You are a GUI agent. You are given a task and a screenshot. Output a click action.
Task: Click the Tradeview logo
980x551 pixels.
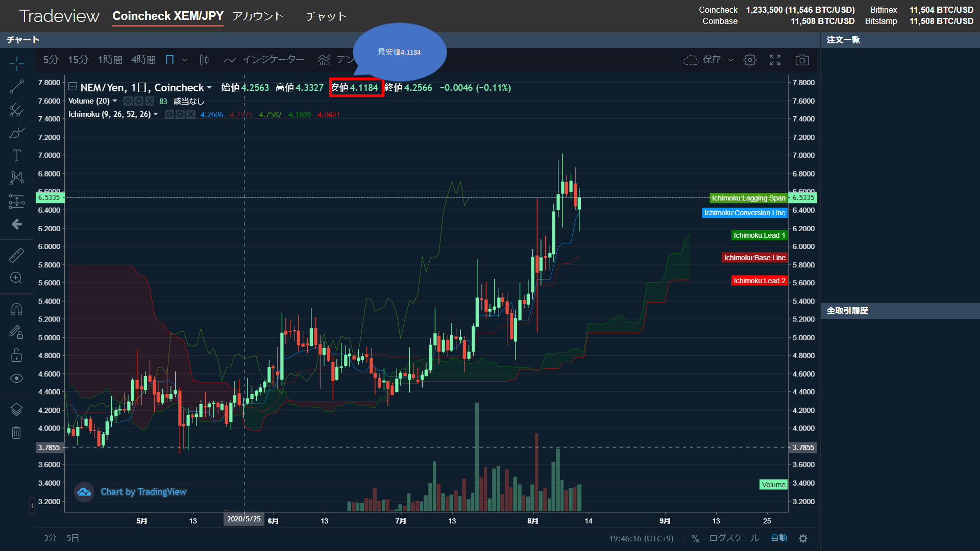point(59,16)
